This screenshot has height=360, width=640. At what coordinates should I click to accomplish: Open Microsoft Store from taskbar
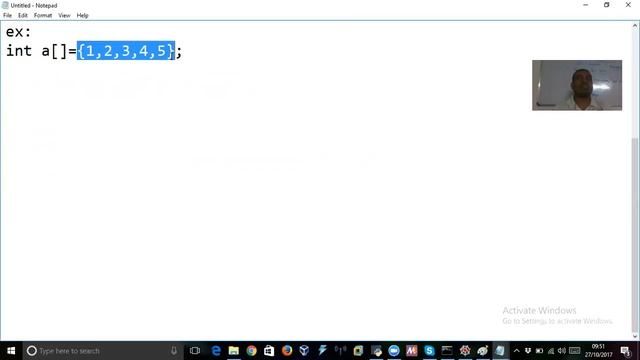coord(269,351)
